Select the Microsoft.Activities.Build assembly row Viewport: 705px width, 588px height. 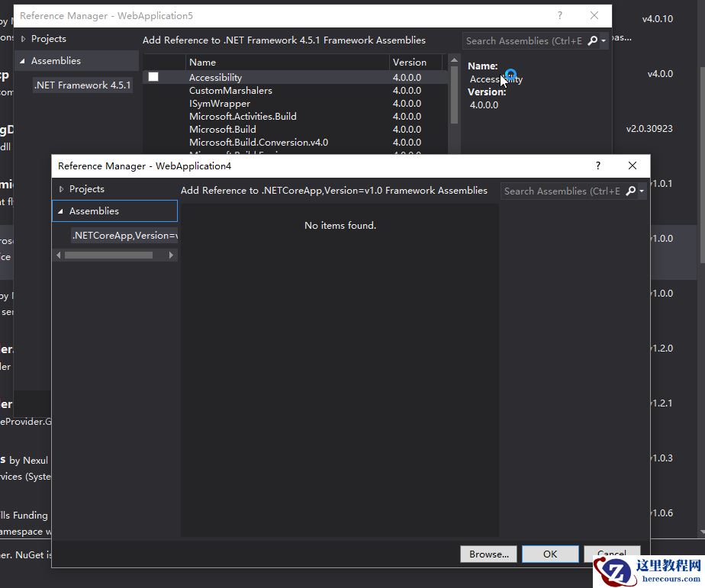pyautogui.click(x=296, y=117)
